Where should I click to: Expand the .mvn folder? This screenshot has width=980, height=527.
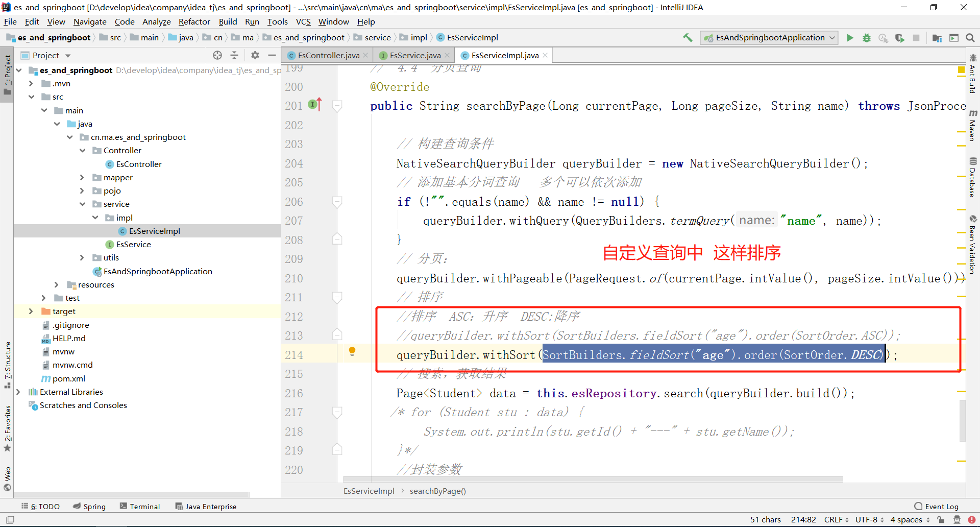31,84
